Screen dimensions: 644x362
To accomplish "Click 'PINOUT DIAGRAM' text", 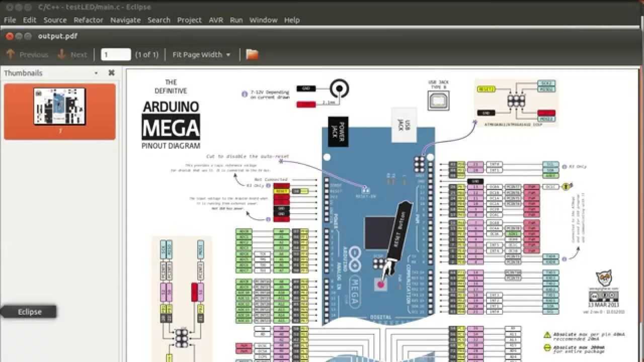I will tap(171, 146).
